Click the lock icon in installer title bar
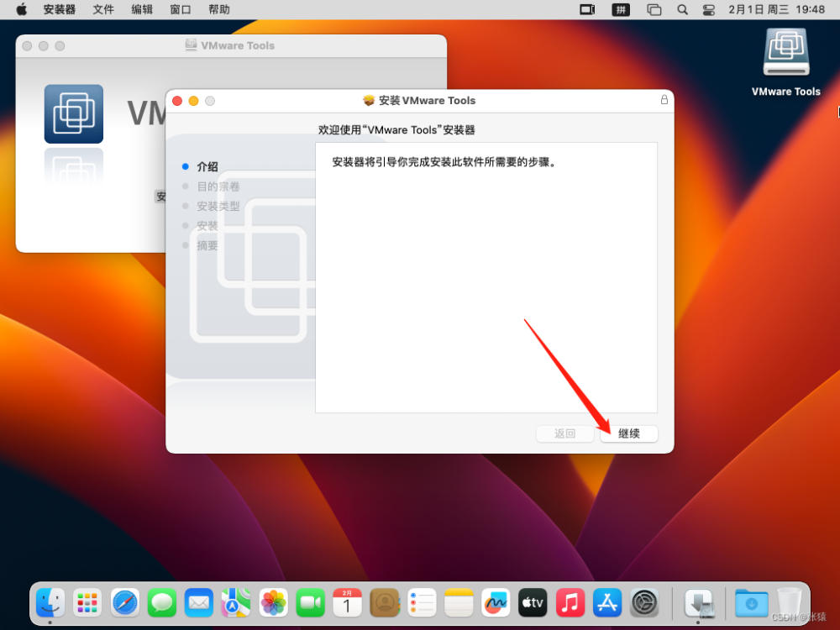 pyautogui.click(x=664, y=100)
